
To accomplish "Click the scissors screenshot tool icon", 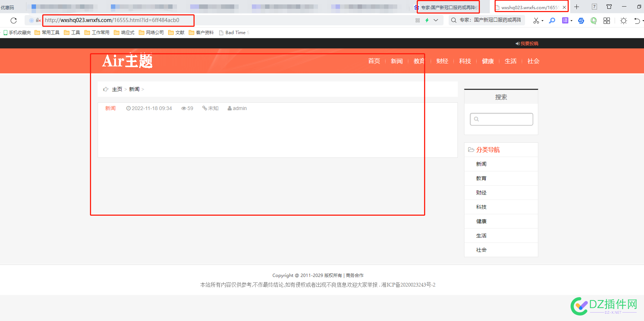I will coord(536,21).
